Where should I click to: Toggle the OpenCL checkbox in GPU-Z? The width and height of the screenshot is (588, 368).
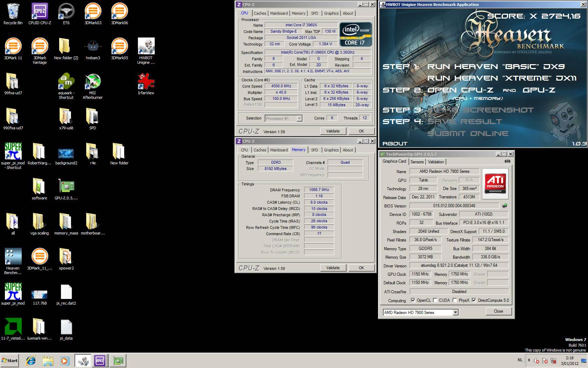coord(413,300)
